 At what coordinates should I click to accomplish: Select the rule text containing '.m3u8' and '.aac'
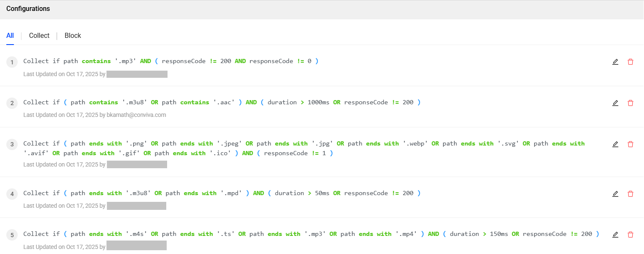pos(222,102)
